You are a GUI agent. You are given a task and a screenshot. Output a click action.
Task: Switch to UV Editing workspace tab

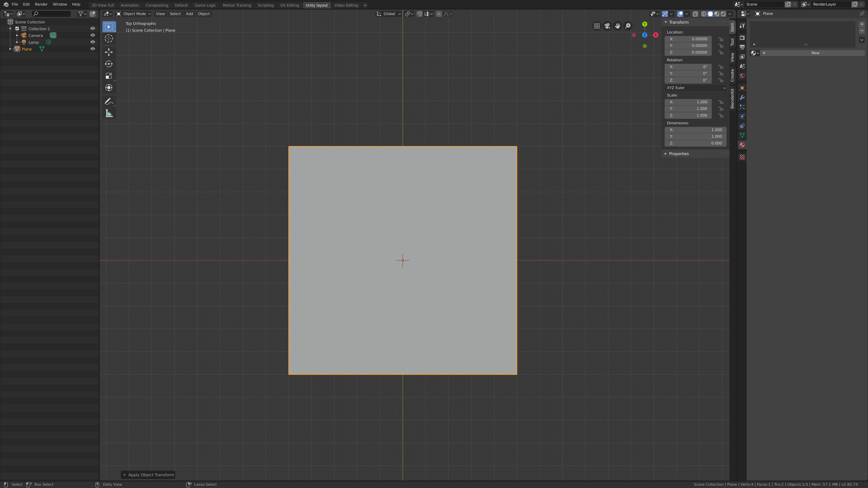pos(289,5)
